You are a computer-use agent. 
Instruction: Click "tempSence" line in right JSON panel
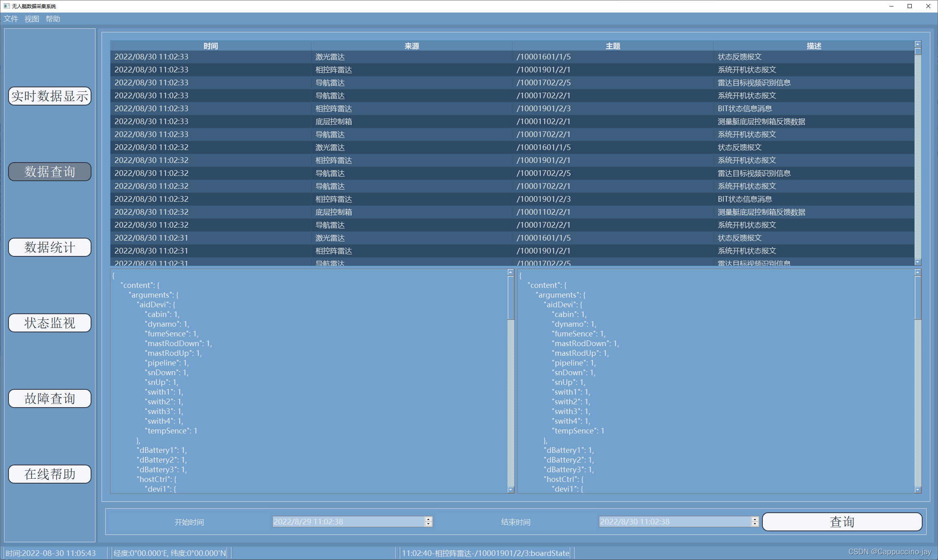[578, 431]
